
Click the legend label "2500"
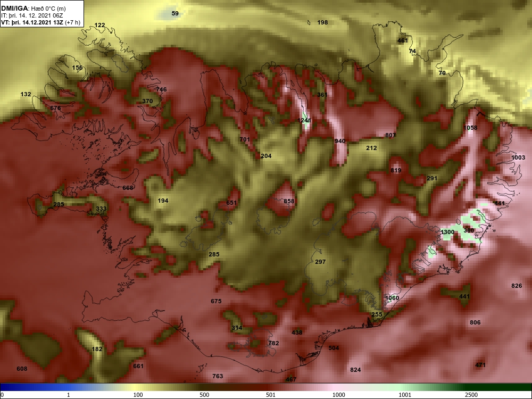(x=471, y=395)
